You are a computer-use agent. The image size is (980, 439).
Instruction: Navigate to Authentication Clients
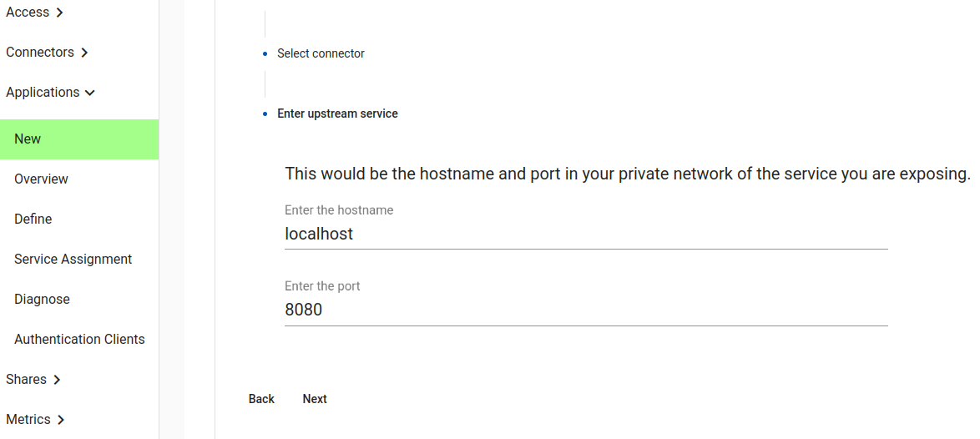79,339
